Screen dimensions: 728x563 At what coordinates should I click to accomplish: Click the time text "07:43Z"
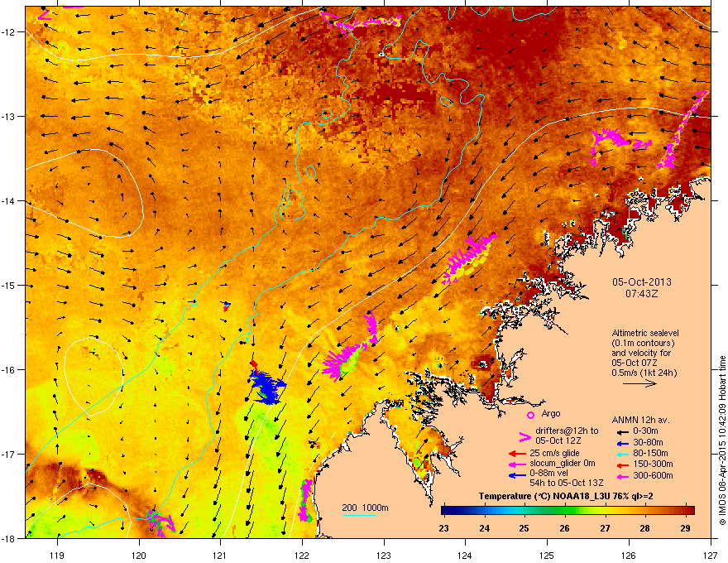642,294
